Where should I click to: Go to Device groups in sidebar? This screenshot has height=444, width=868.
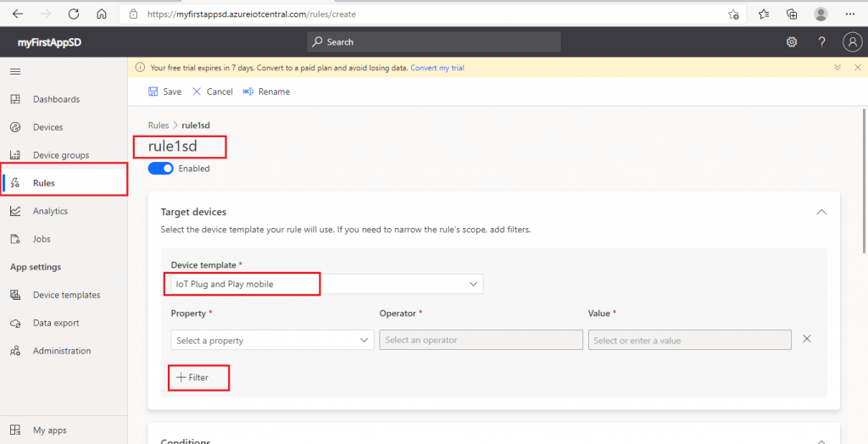point(60,155)
